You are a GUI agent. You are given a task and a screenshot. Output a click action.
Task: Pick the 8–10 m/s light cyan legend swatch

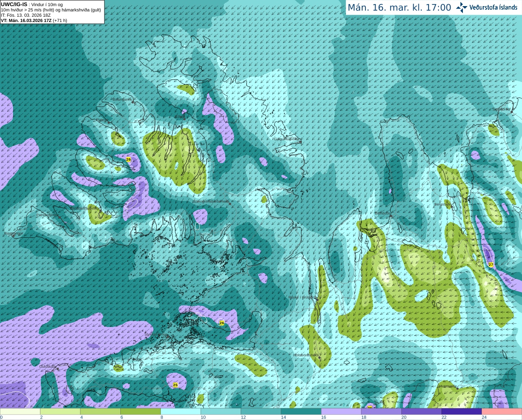coord(181,411)
